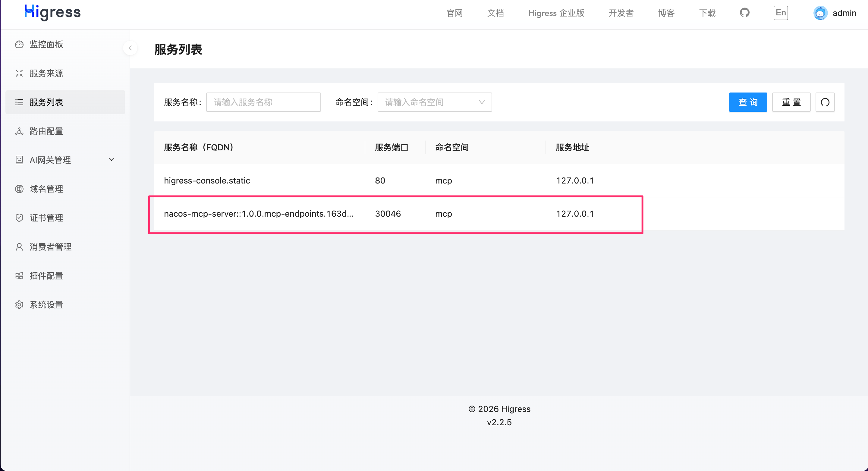Screen dimensions: 868x471
Task: Open 消费者管理 menu item
Action: 65,247
